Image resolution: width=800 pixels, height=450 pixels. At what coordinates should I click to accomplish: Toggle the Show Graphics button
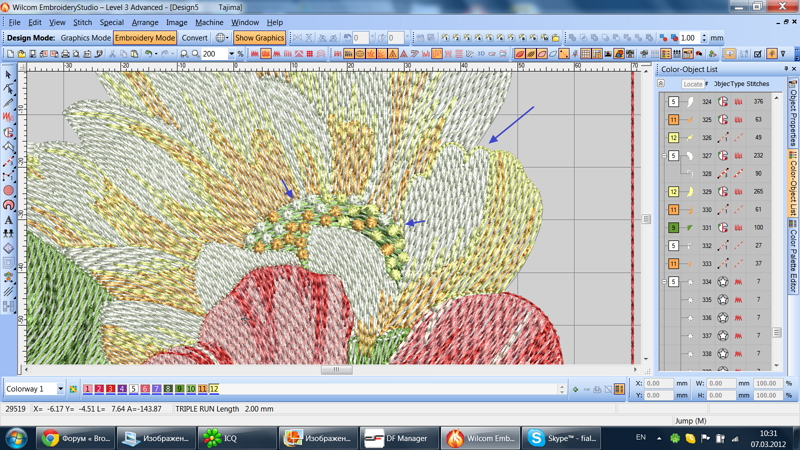pyautogui.click(x=259, y=38)
